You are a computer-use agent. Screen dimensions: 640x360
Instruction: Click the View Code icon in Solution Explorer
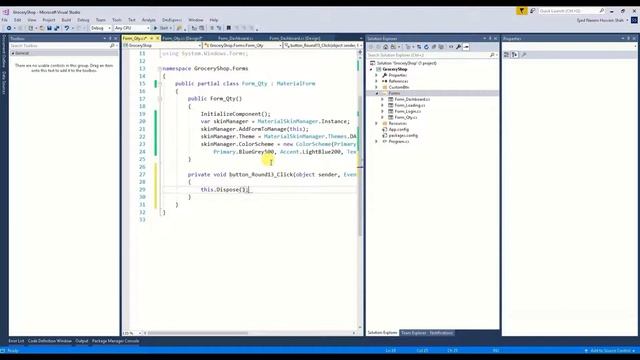click(x=451, y=47)
